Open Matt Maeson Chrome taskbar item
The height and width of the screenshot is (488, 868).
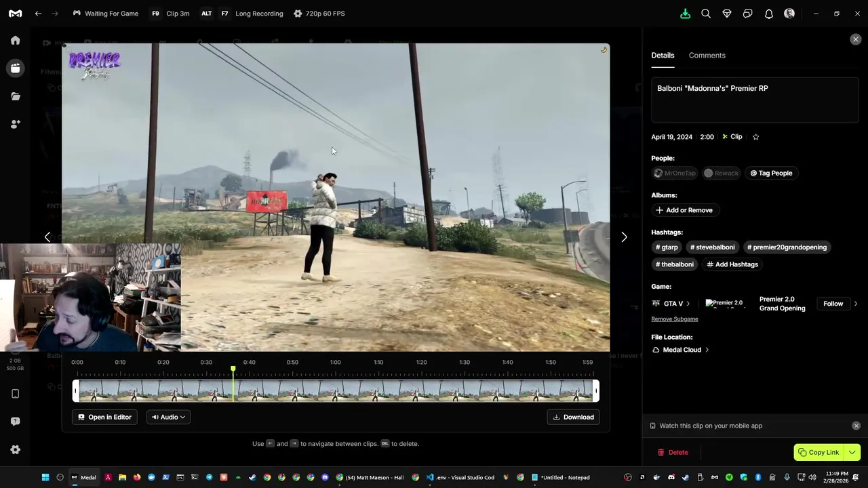(x=370, y=477)
